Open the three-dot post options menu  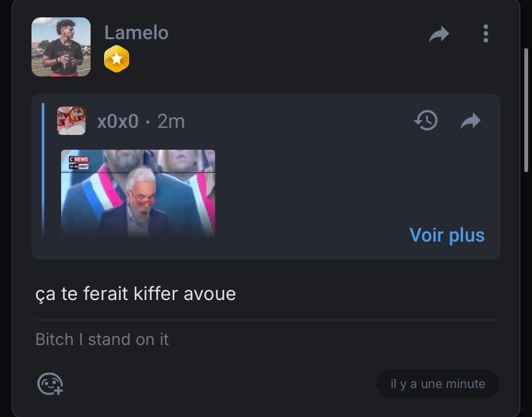(486, 33)
